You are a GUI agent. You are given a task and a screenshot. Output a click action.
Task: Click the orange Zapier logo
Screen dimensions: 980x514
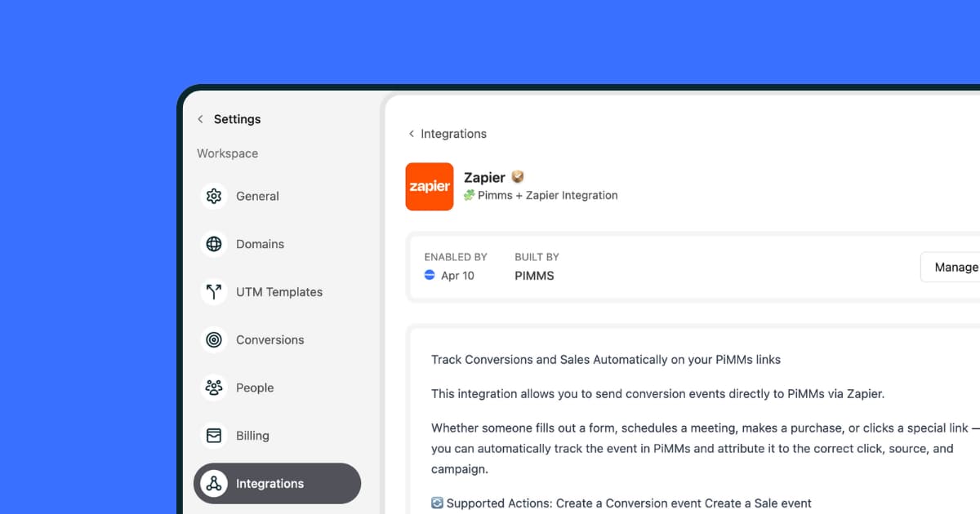[x=429, y=187]
